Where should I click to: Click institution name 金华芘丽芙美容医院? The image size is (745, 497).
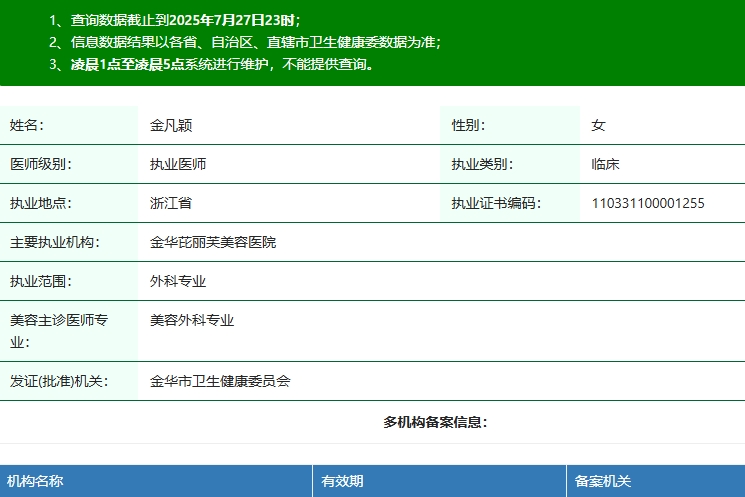click(x=213, y=242)
